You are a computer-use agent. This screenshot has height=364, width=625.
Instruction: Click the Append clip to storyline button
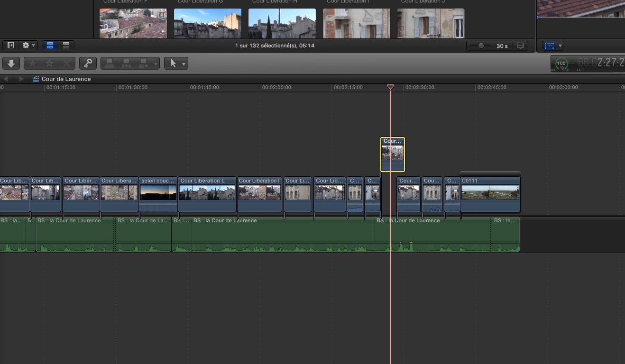(x=143, y=63)
